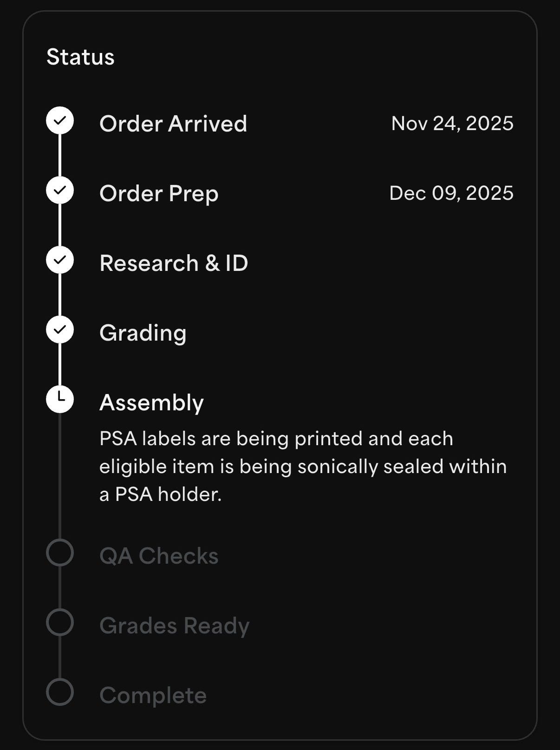Click the Research & ID checkmark icon
Image resolution: width=560 pixels, height=750 pixels.
point(60,260)
